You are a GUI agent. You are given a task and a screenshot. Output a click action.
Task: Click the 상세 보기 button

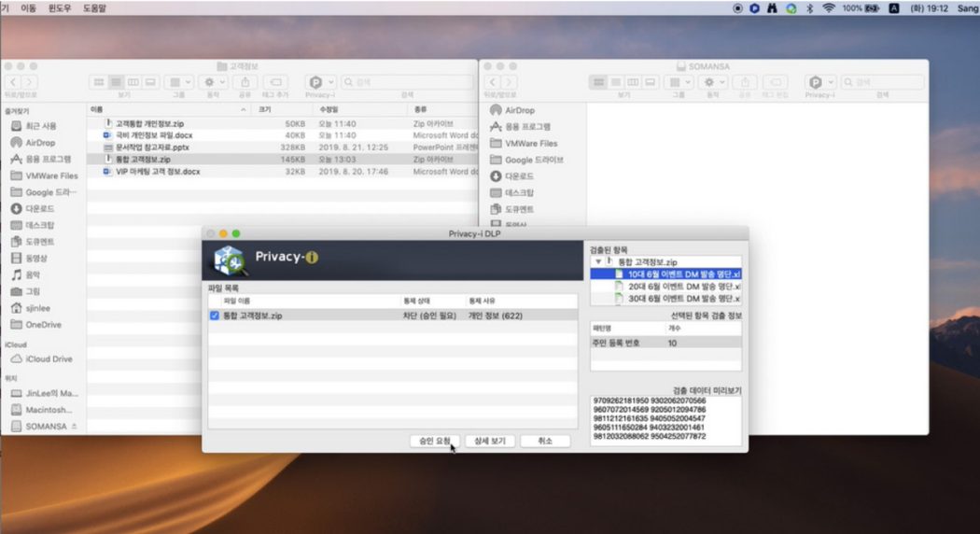(x=490, y=441)
